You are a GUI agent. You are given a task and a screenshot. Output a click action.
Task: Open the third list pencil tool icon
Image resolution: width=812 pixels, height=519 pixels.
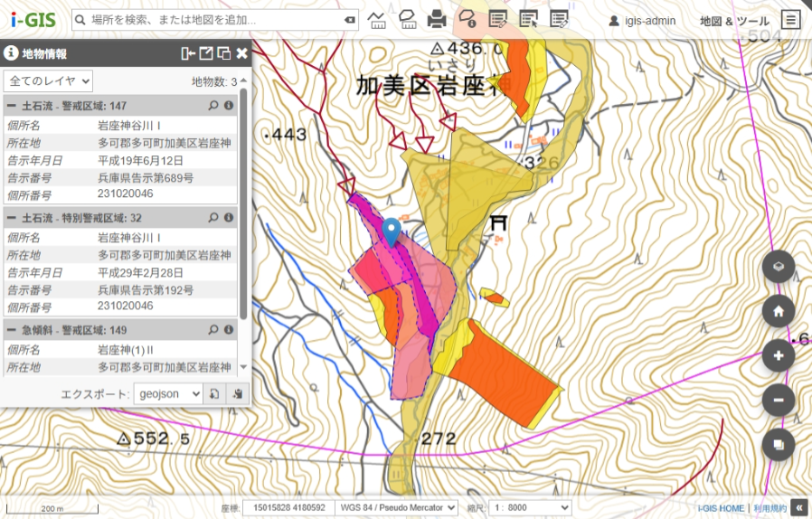point(560,20)
